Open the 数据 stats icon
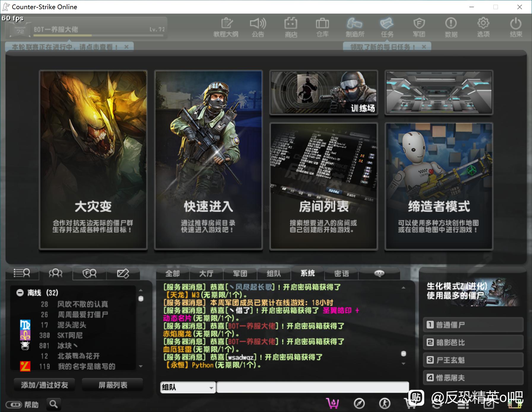Viewport: 532px width, 412px height. pos(451,27)
